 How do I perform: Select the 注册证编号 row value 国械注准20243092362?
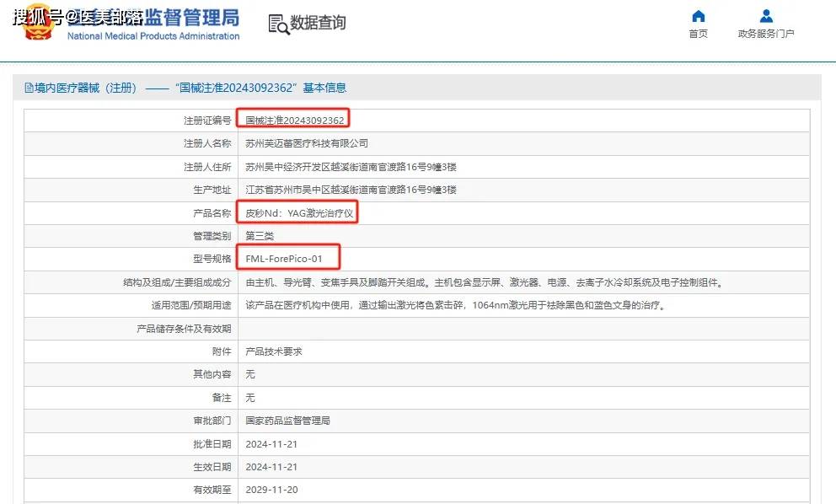[x=295, y=119]
